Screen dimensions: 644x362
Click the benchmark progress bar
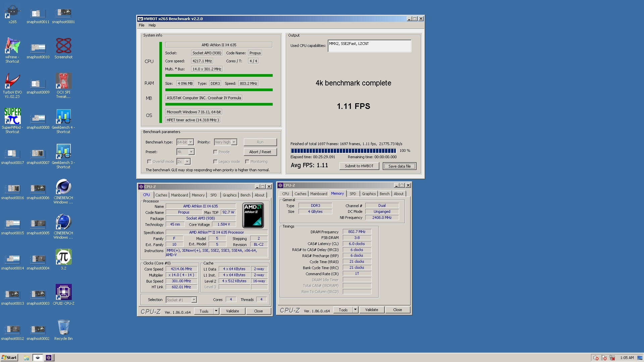[343, 151]
